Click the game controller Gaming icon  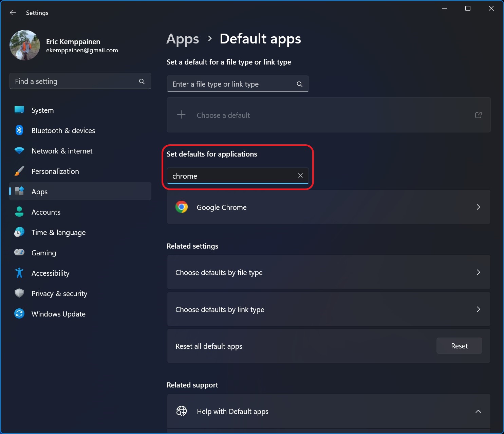[19, 252]
